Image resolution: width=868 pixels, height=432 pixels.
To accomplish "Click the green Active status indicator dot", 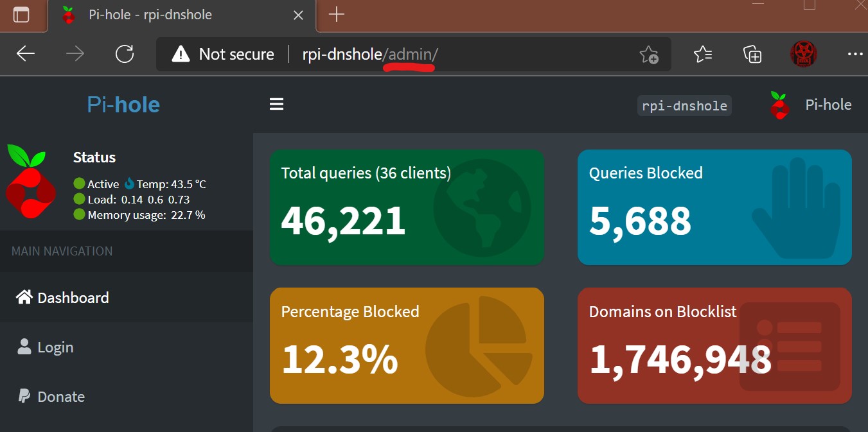I will point(78,184).
